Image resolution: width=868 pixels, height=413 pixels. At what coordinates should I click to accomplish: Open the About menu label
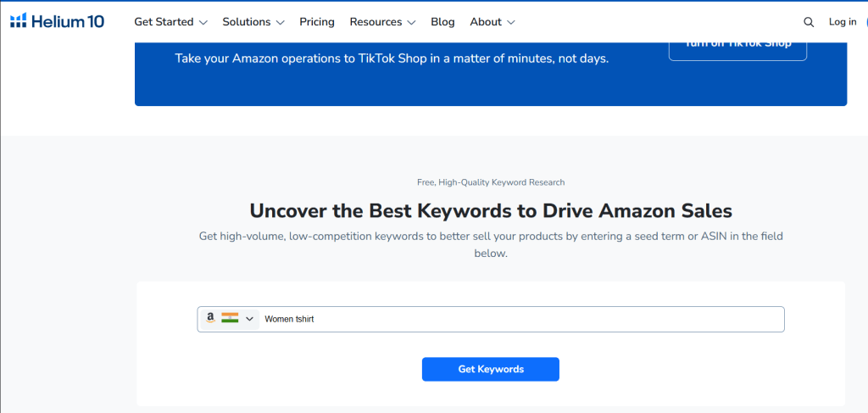(x=486, y=22)
